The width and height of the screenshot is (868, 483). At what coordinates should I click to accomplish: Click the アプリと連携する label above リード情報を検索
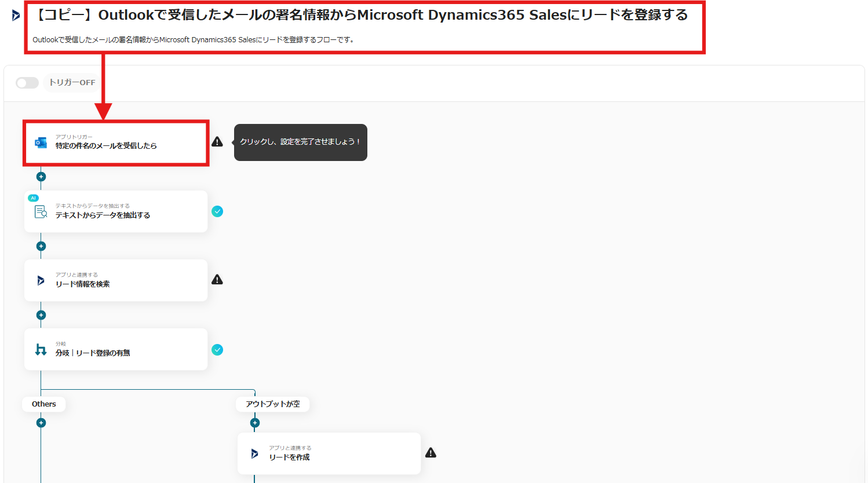click(x=76, y=275)
